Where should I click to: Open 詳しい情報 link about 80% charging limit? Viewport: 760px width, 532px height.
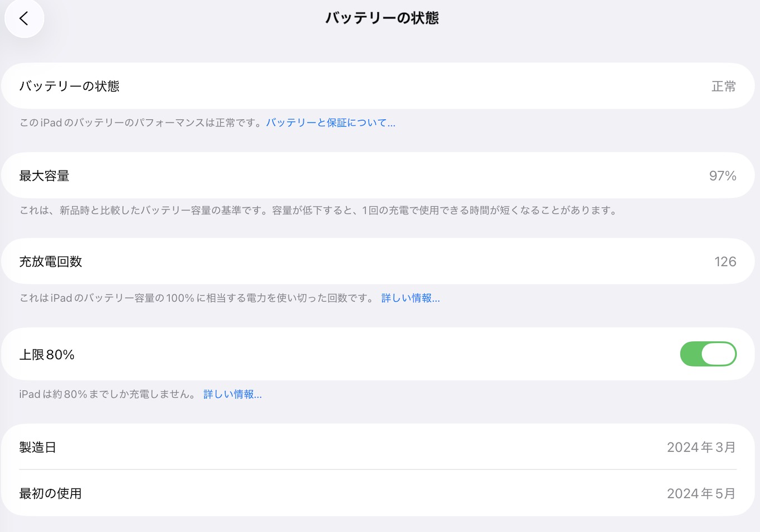pyautogui.click(x=232, y=394)
